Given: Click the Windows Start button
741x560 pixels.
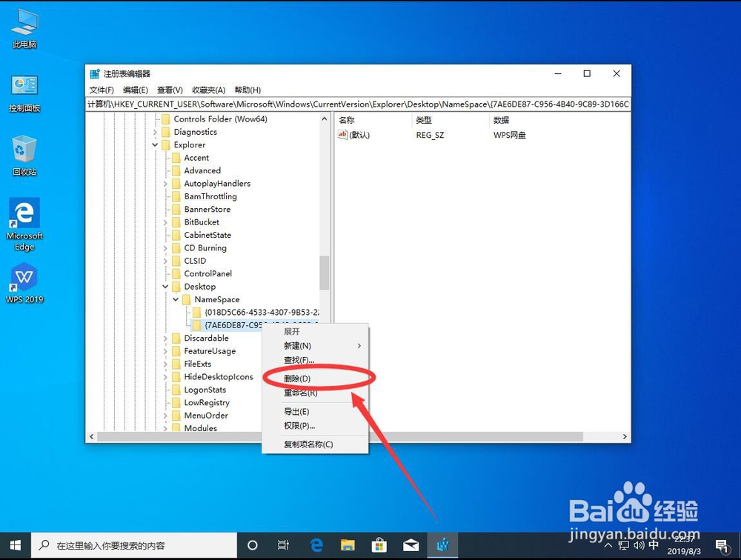Looking at the screenshot, I should click(15, 546).
